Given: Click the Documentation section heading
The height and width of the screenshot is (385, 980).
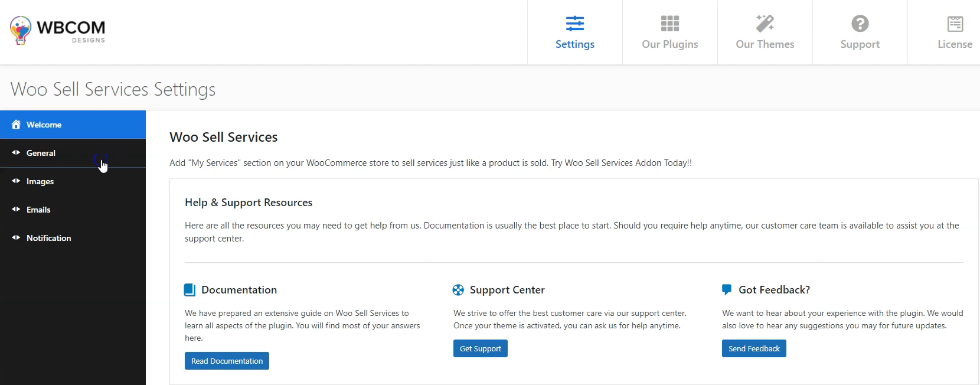Looking at the screenshot, I should pyautogui.click(x=239, y=290).
